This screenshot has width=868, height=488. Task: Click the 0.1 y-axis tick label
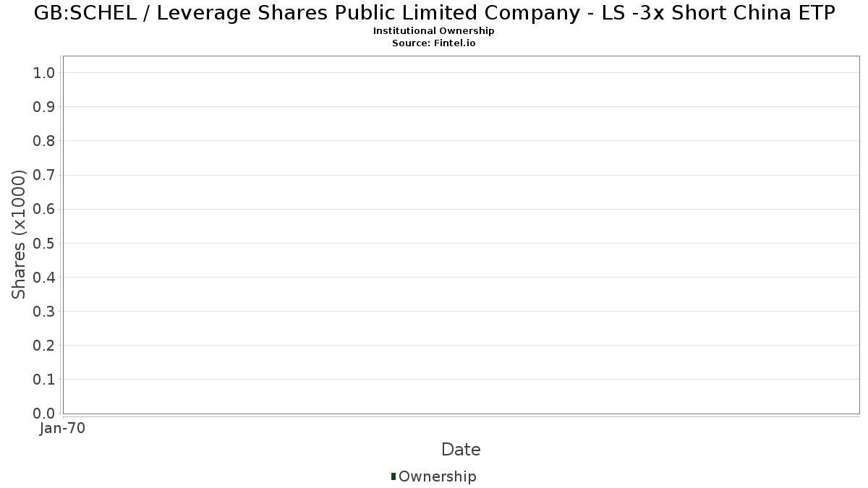[44, 379]
